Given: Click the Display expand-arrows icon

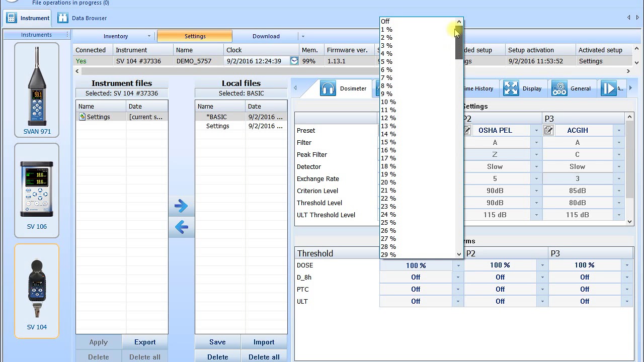Looking at the screenshot, I should 511,88.
